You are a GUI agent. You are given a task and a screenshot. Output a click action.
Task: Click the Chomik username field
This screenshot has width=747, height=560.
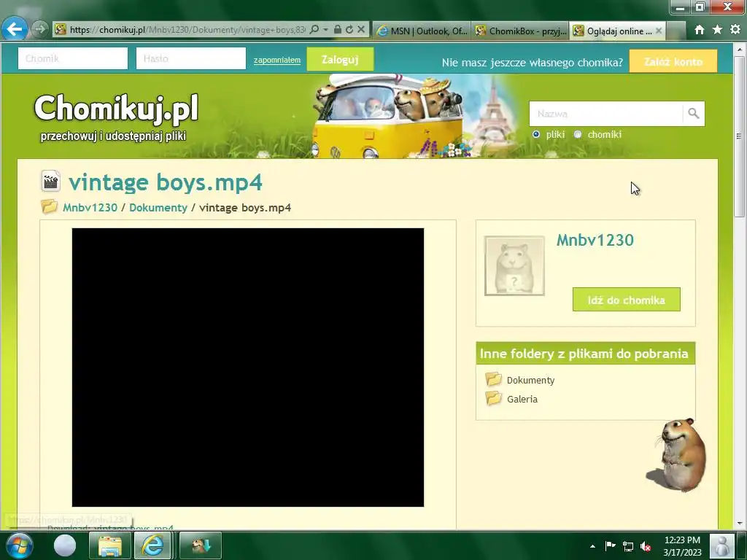pyautogui.click(x=73, y=58)
